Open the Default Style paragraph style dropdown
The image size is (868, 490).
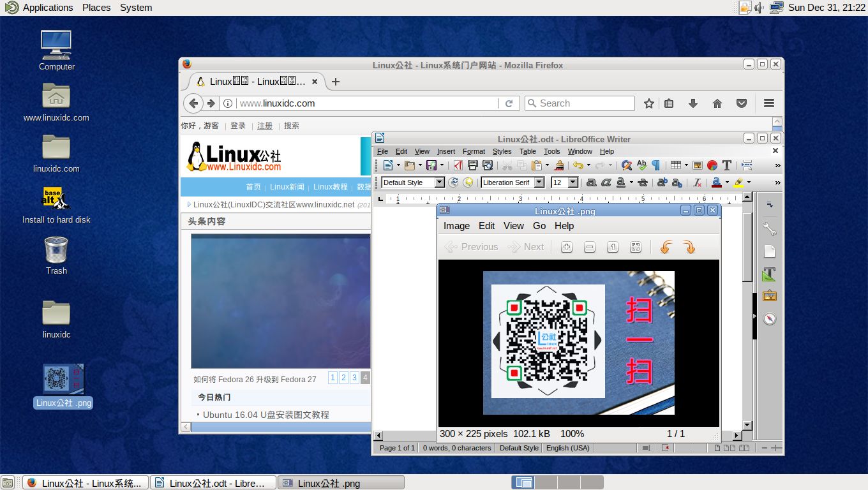[x=439, y=182]
